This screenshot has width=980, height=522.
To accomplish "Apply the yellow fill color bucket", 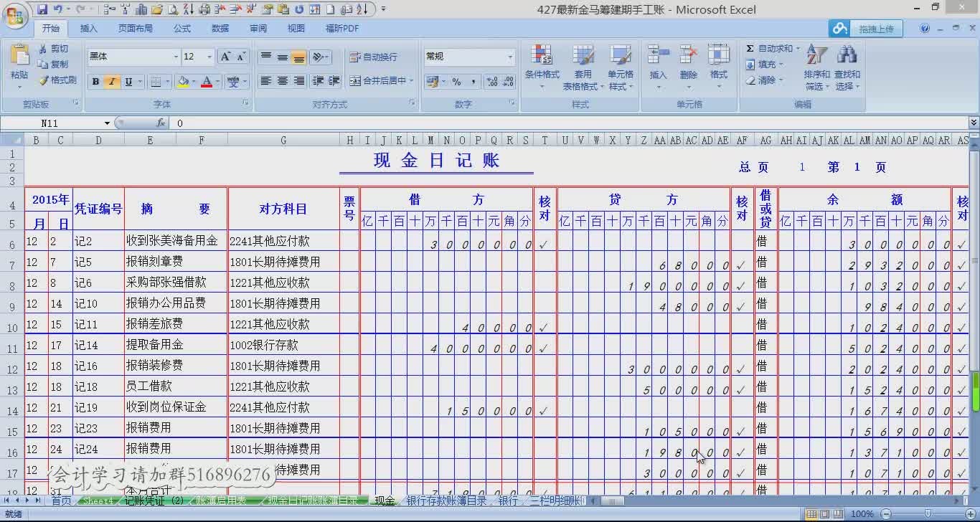I will [183, 82].
